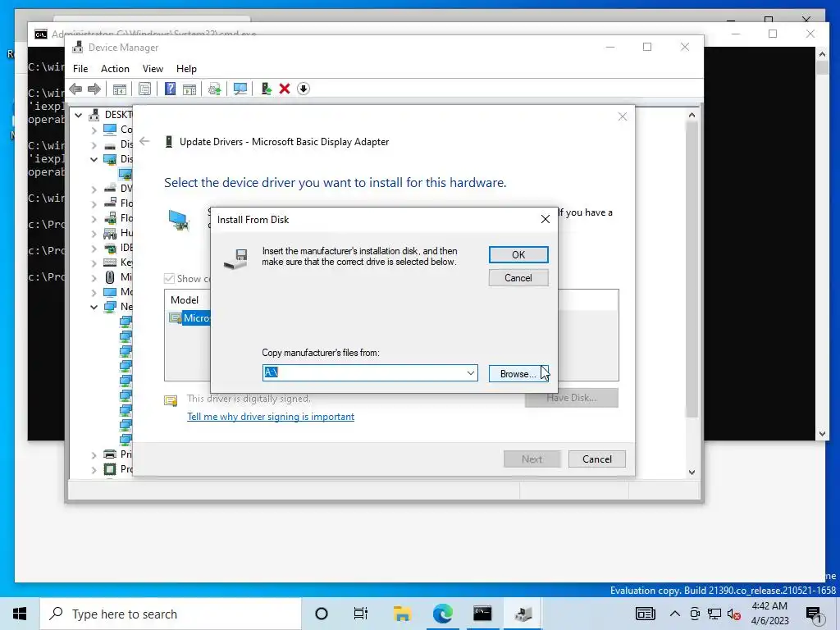The height and width of the screenshot is (630, 840).
Task: Click the Model column header
Action: coord(185,300)
